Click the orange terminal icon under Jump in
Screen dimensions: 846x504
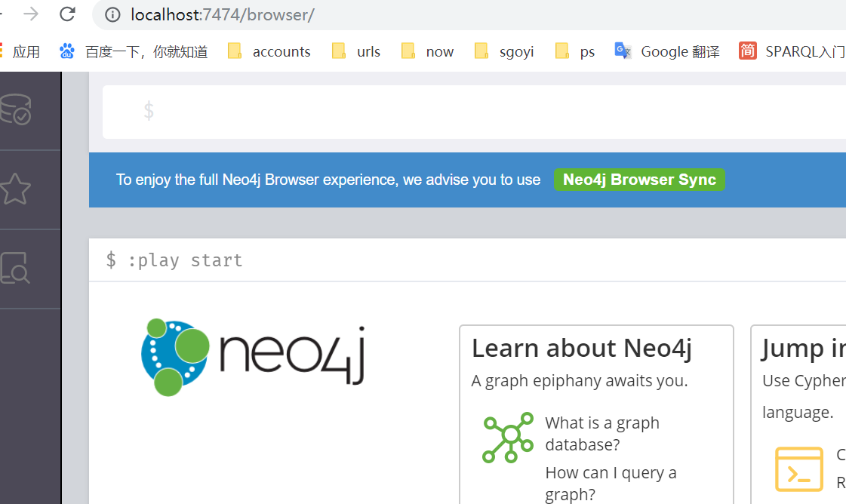pos(799,469)
